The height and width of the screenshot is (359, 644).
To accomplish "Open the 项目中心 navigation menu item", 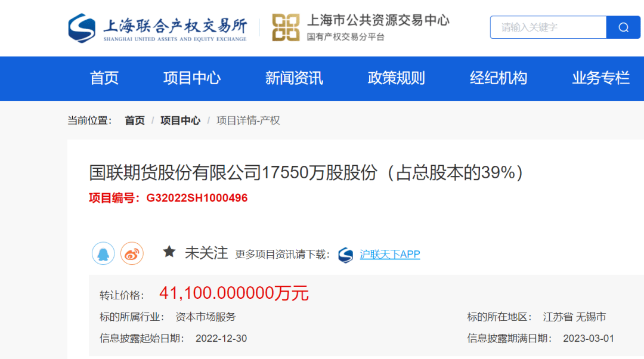I will tap(192, 78).
